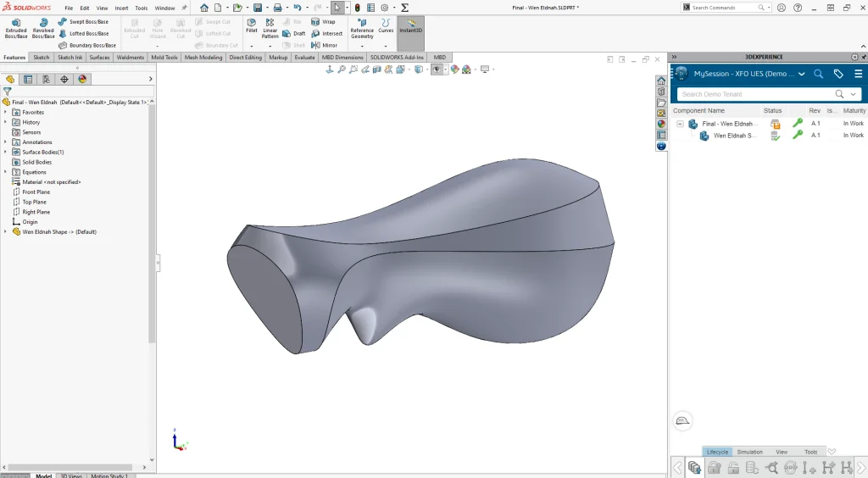Viewport: 868px width, 478px height.
Task: Open the DisplayManager color-wheel tab
Action: (82, 79)
